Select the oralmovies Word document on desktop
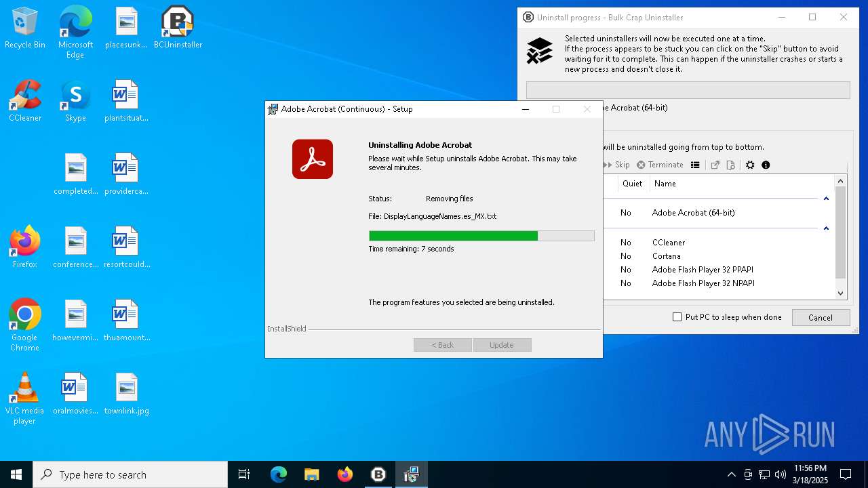Viewport: 868px width, 488px height. pos(76,394)
